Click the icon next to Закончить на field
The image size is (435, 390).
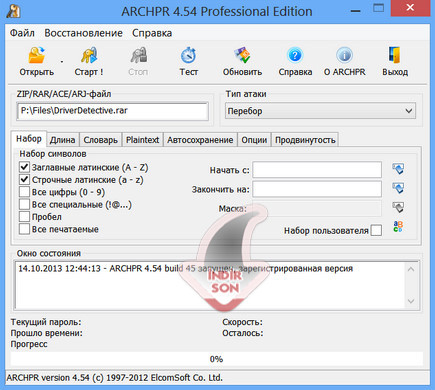tap(398, 188)
